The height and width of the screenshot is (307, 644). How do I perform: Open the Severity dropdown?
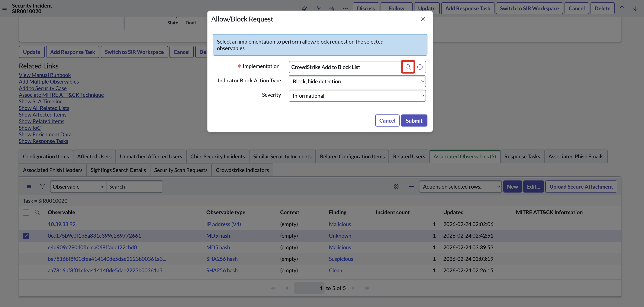(x=357, y=96)
